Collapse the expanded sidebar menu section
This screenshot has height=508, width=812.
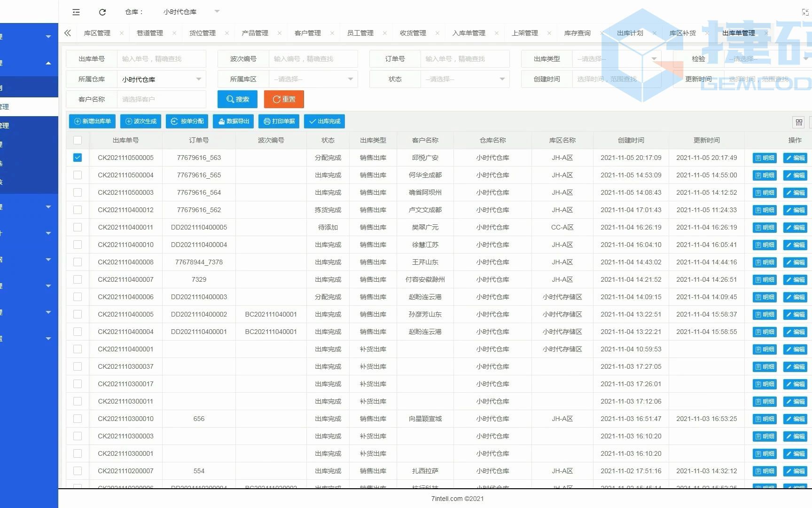48,63
